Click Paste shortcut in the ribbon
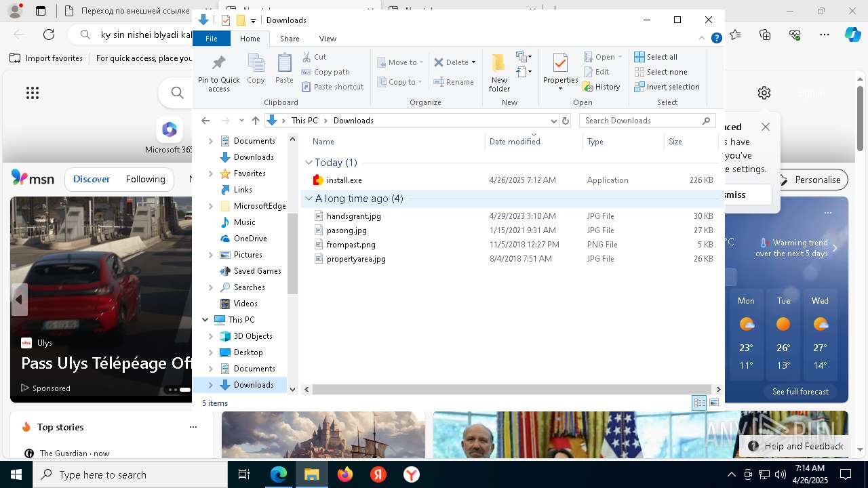Image resolution: width=868 pixels, height=488 pixels. click(332, 87)
